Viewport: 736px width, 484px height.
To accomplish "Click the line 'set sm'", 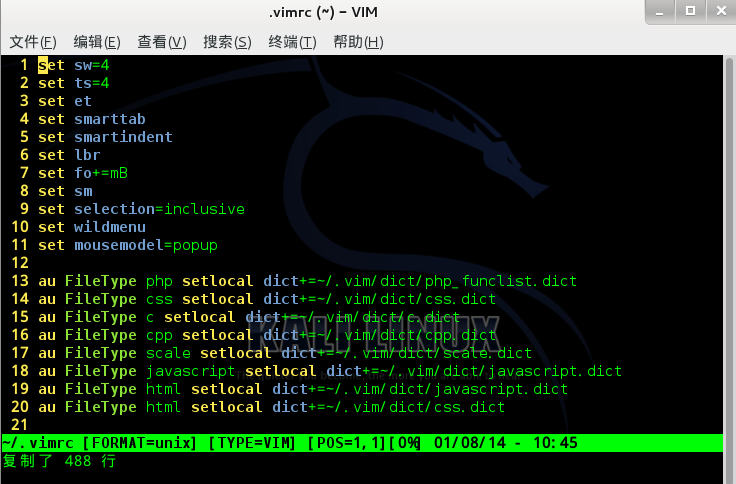I will point(65,191).
